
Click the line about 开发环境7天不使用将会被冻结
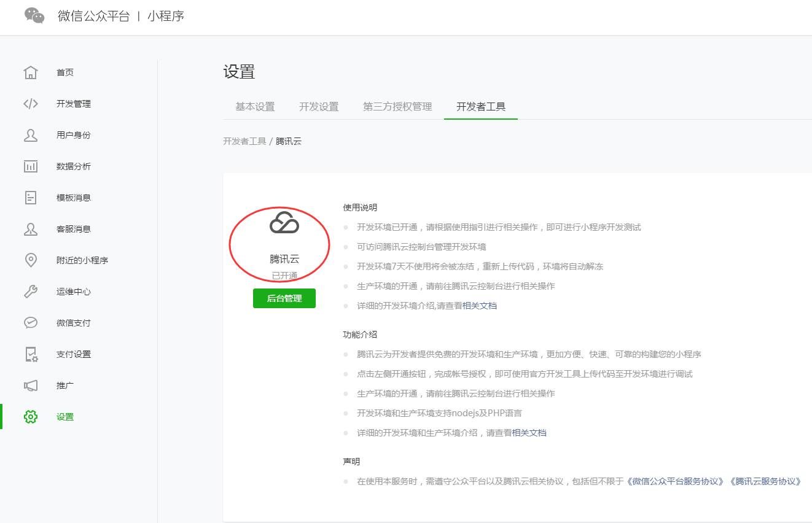pos(480,266)
